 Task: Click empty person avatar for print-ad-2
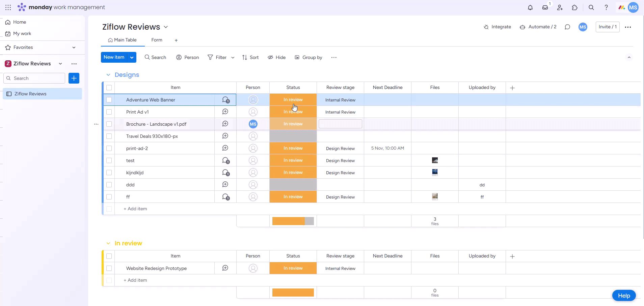point(253,148)
